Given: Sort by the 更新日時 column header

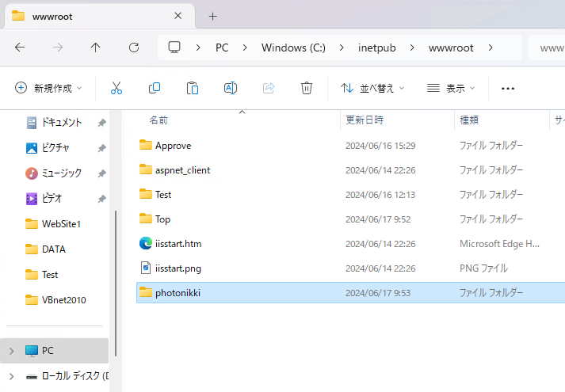Looking at the screenshot, I should pyautogui.click(x=365, y=120).
